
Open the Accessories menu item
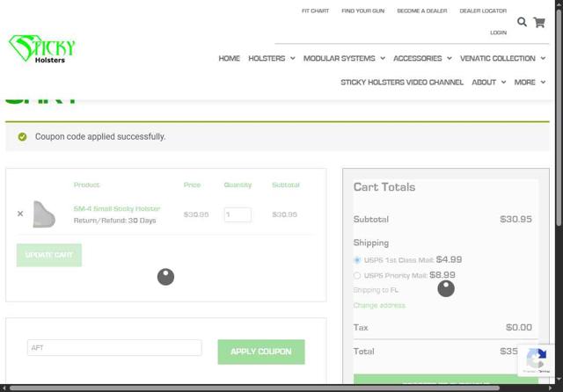418,58
